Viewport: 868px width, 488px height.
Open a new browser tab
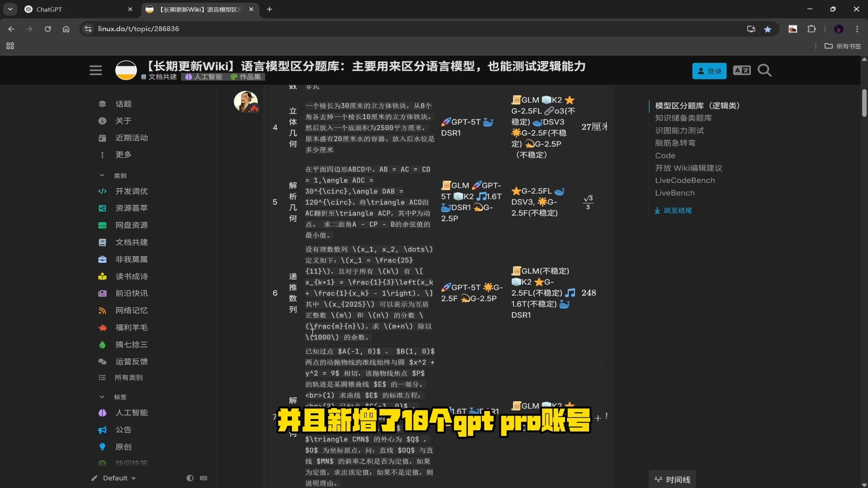269,9
